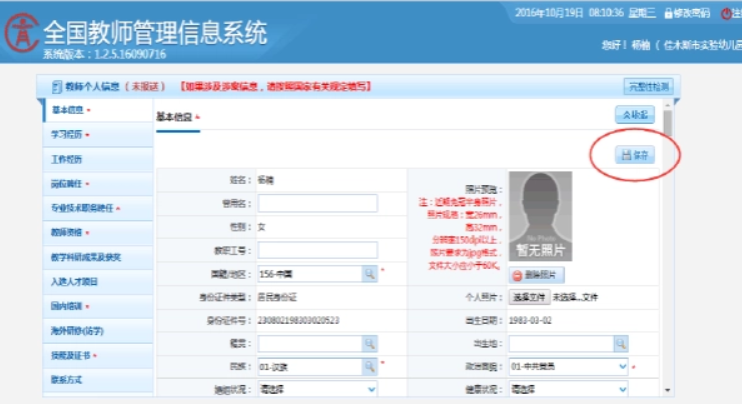Click the search icon beside 民族 field

[x=368, y=366]
